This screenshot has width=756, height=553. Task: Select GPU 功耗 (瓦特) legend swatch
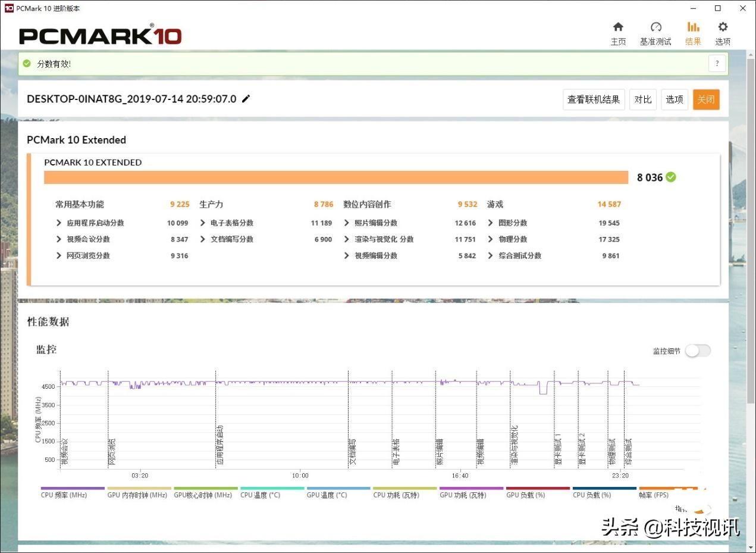tap(472, 488)
